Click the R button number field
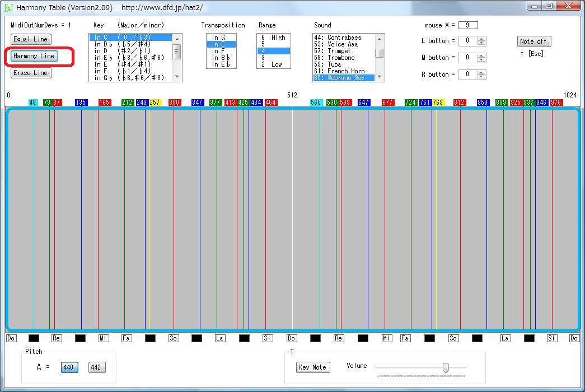The image size is (585, 392). (x=468, y=74)
